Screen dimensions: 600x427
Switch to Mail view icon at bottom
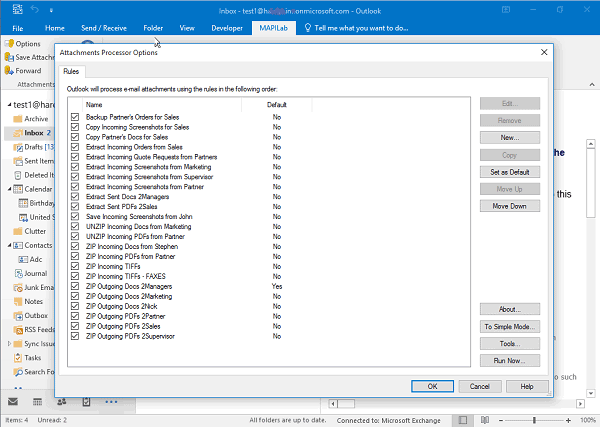(x=13, y=401)
